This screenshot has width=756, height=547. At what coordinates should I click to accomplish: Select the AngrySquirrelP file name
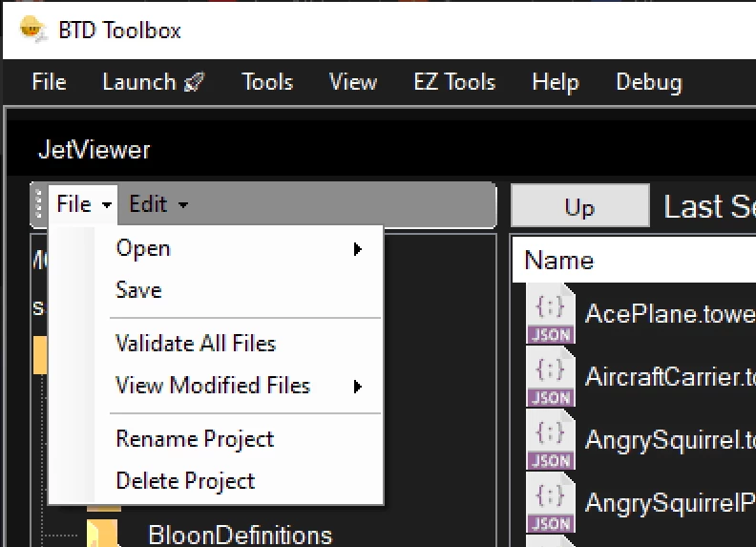670,504
